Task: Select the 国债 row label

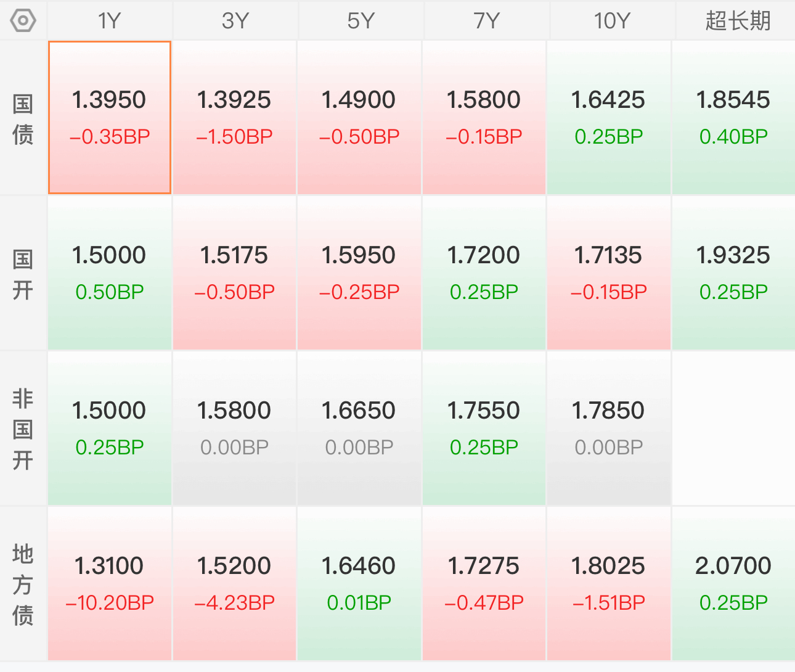Action: point(23,118)
